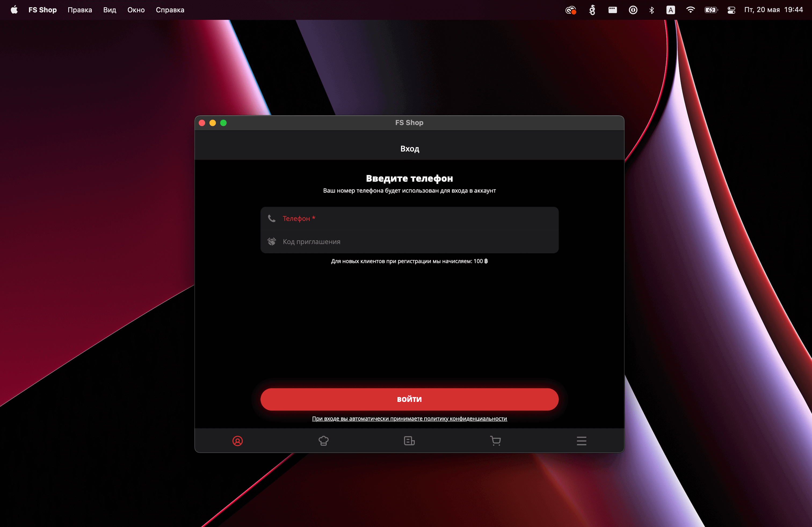Screen dimensions: 812x527
Task: Open the Правка menu
Action: (x=80, y=10)
